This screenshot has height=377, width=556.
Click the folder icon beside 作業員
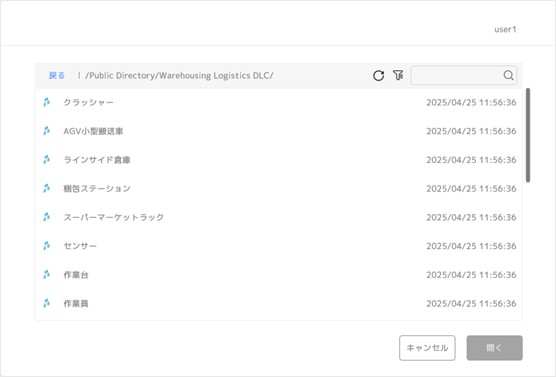(46, 303)
